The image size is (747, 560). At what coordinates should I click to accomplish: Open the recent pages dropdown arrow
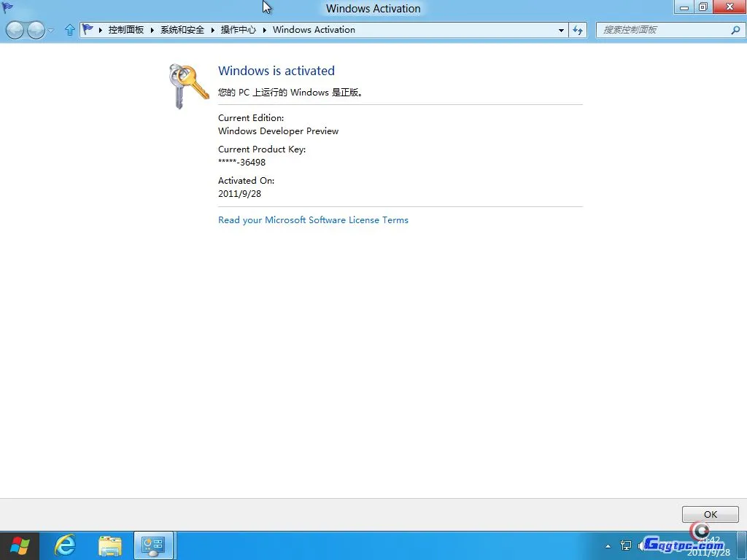point(51,31)
